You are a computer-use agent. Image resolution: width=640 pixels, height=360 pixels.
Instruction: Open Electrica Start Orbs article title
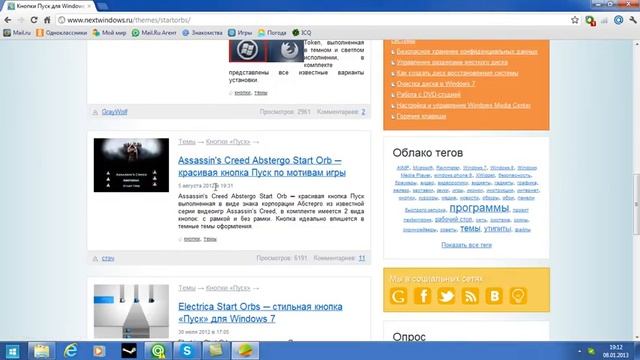(260, 313)
